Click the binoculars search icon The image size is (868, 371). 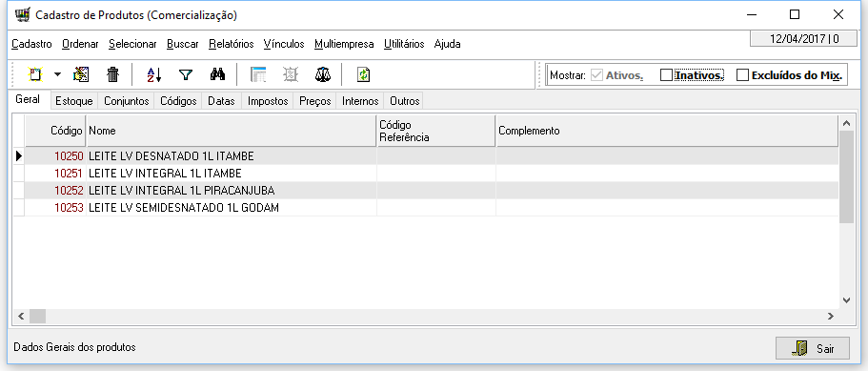pos(217,74)
